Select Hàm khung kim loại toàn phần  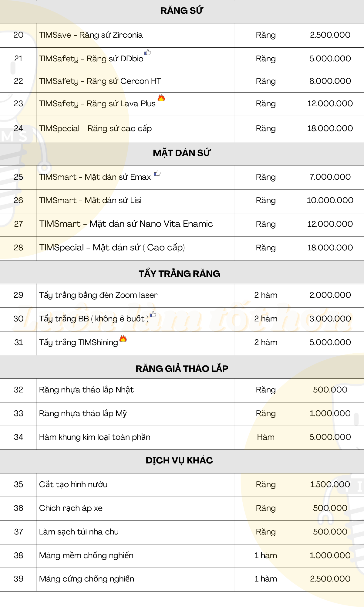click(95, 437)
